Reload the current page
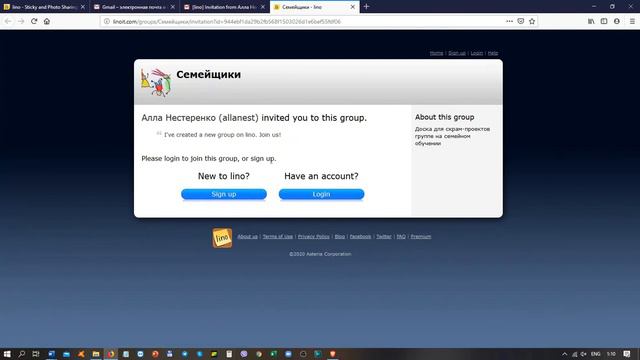 pyautogui.click(x=34, y=21)
